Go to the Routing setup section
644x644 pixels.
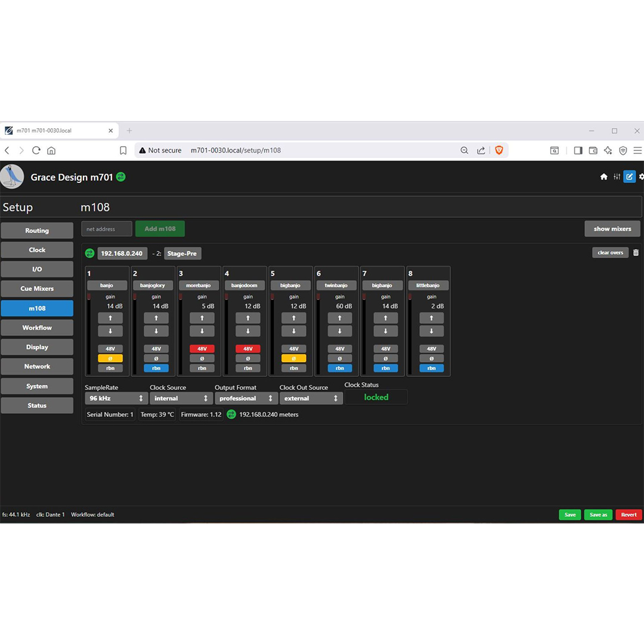click(x=37, y=231)
